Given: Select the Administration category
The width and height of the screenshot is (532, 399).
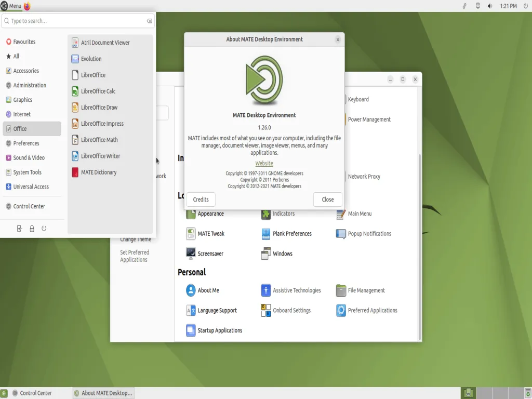Looking at the screenshot, I should coord(32,85).
